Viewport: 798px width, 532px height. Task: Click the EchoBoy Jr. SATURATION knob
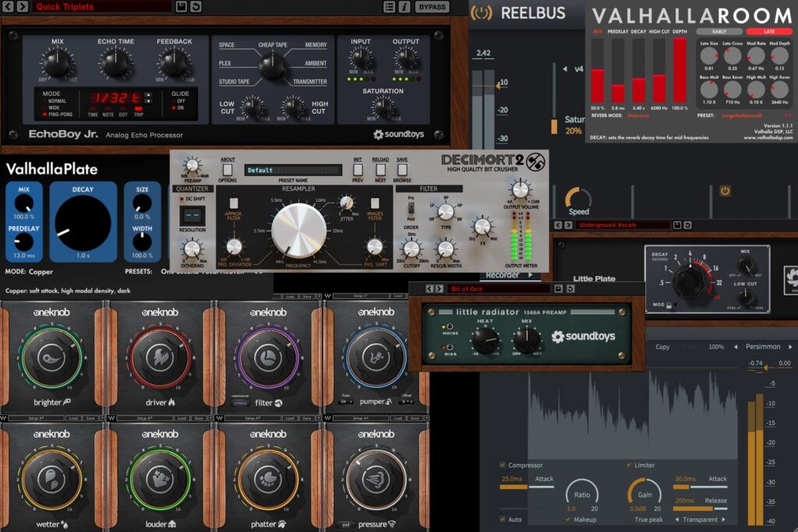(x=383, y=107)
